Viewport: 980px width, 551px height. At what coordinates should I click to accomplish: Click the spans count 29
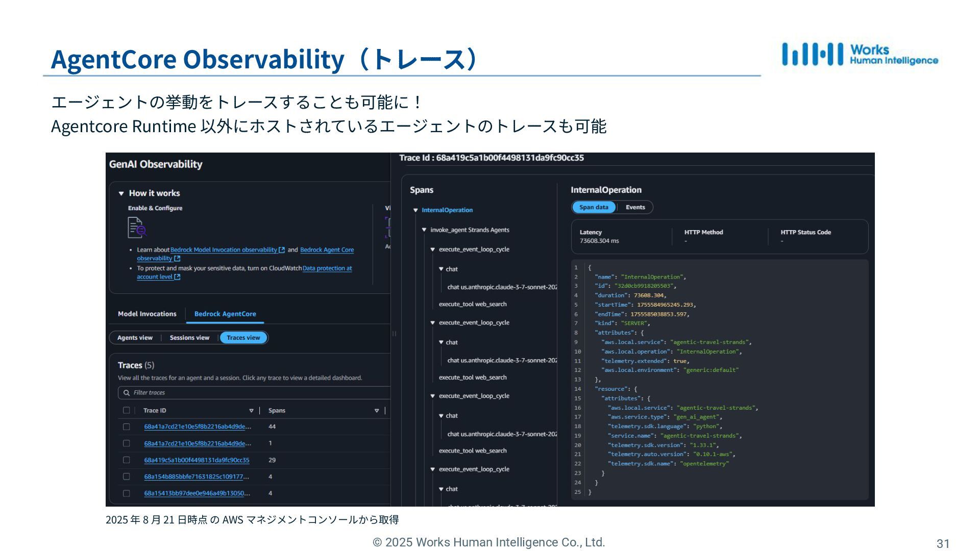tap(272, 460)
